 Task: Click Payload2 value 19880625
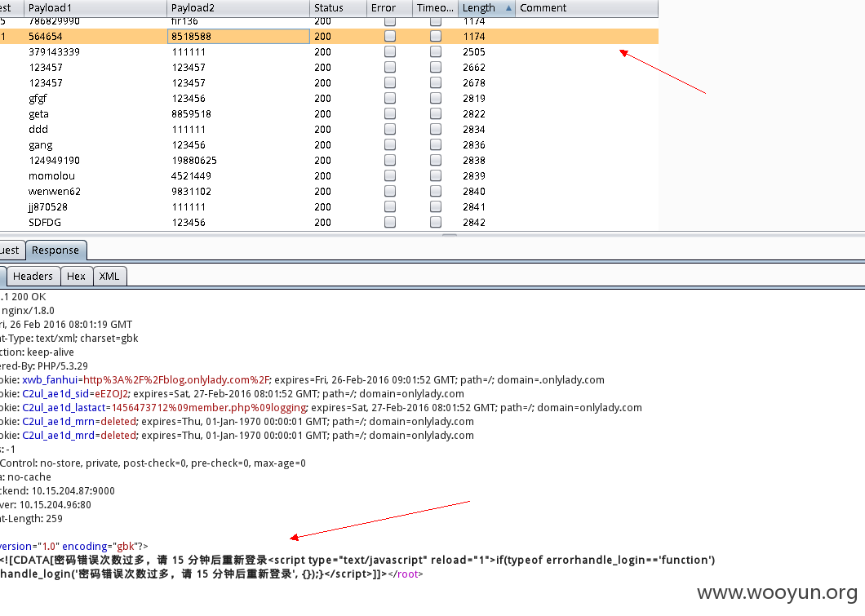(x=194, y=161)
